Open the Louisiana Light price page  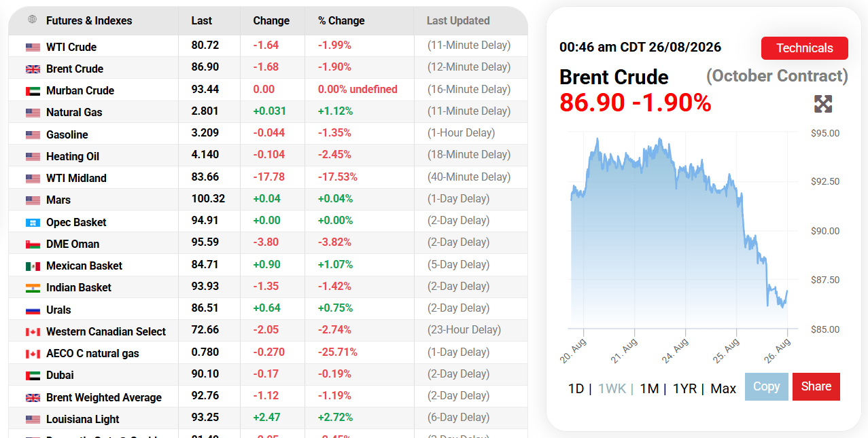pos(83,419)
